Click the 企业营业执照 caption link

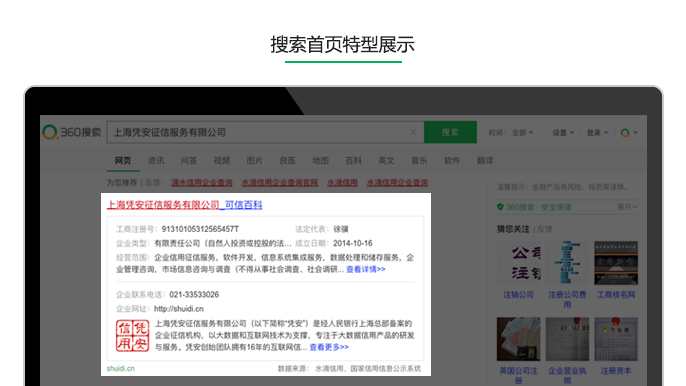point(567,375)
